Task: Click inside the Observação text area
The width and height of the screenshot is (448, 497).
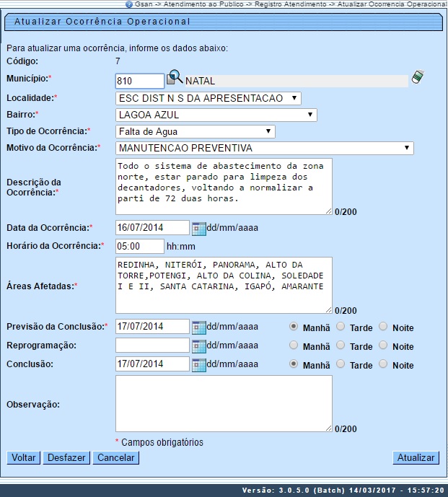Action: [x=224, y=403]
